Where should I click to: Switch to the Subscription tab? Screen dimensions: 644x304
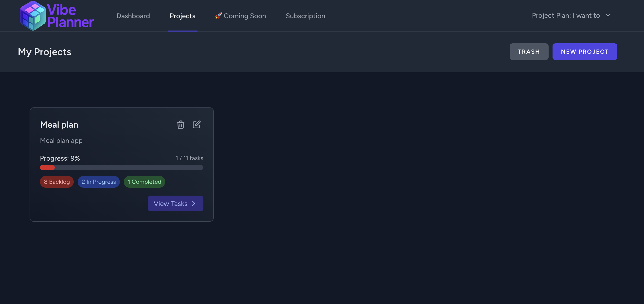tap(305, 16)
